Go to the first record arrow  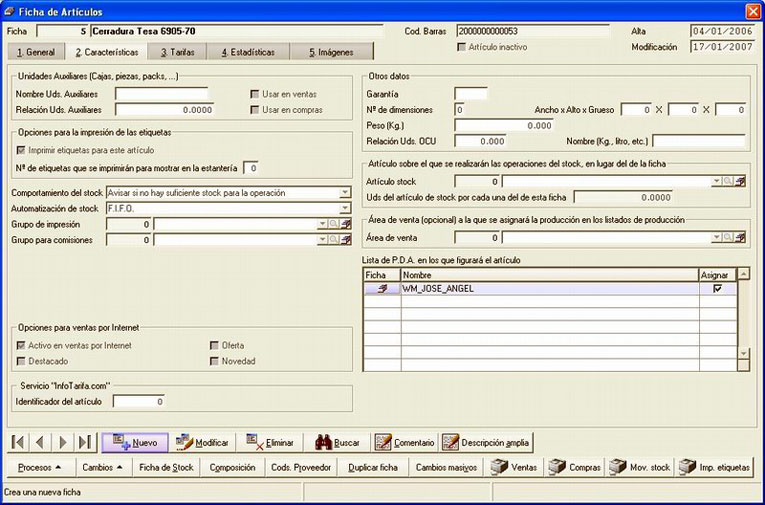[18, 443]
